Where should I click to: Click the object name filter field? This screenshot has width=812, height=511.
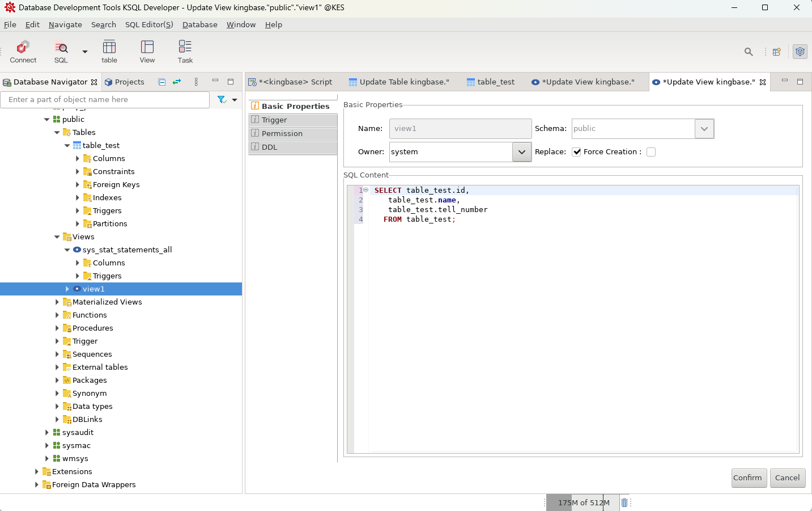[105, 100]
